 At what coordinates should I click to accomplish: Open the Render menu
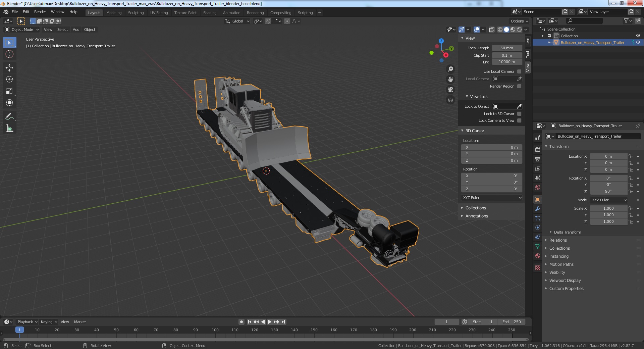coord(40,12)
